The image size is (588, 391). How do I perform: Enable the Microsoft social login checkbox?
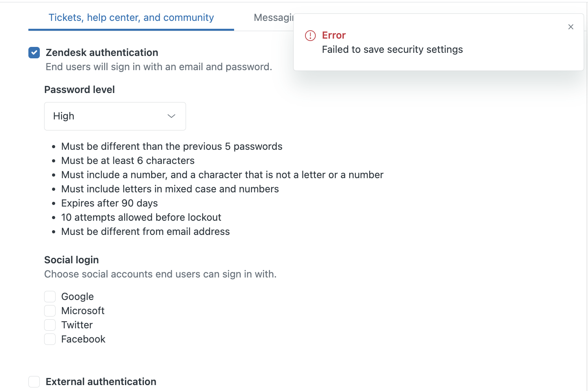pyautogui.click(x=50, y=311)
